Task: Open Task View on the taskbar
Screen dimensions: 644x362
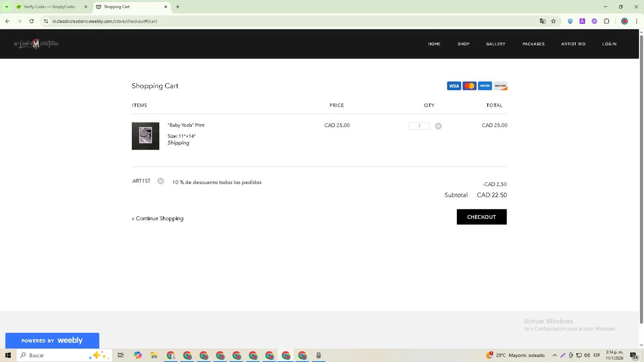Action: click(x=121, y=355)
